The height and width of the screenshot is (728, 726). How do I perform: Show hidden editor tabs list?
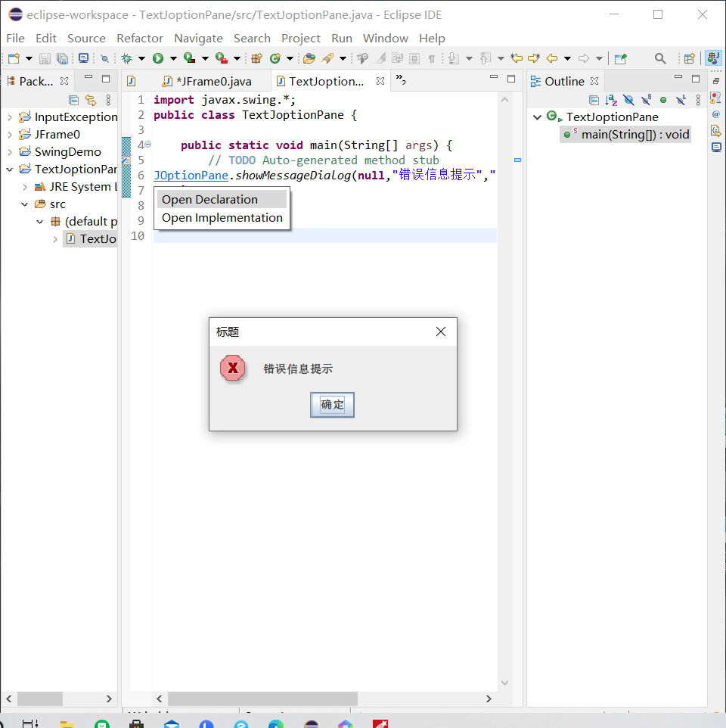point(401,80)
